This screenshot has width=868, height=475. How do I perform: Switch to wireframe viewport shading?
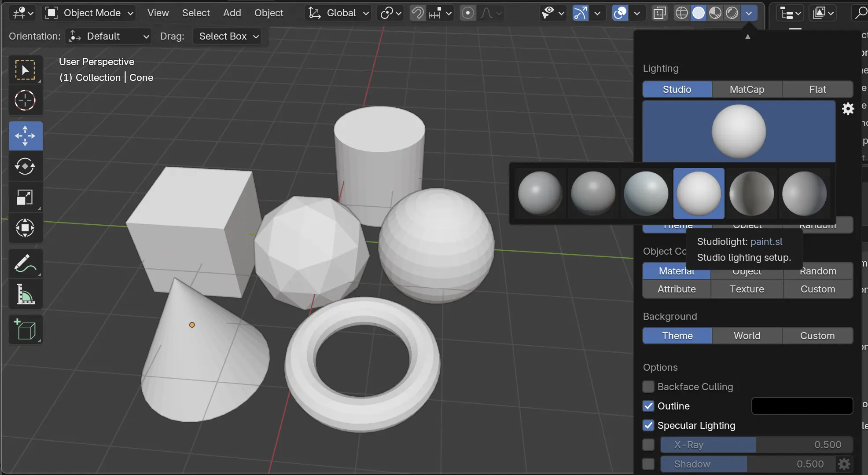[x=681, y=13]
